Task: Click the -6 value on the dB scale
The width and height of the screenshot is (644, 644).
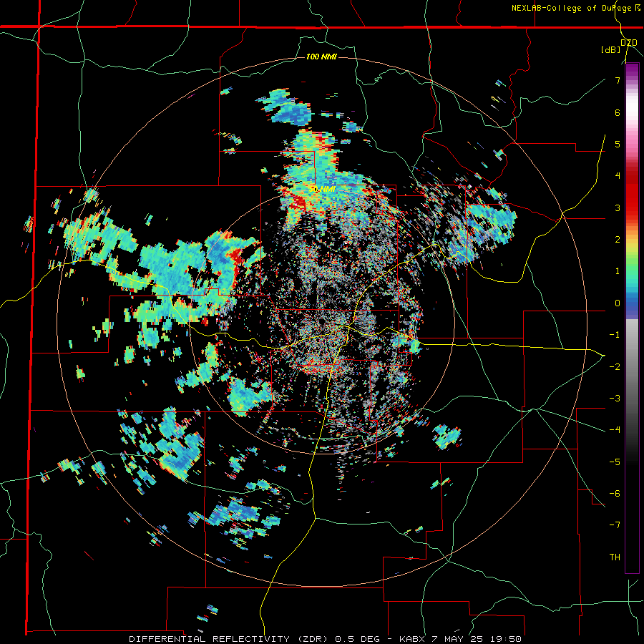Action: coord(615,493)
